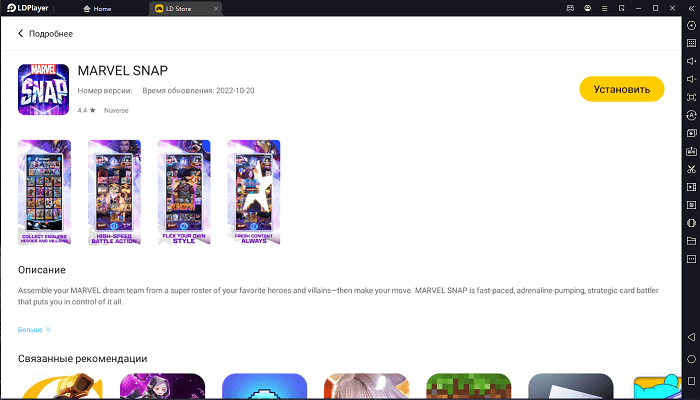Open the video recorder icon
The height and width of the screenshot is (400, 700).
(691, 187)
